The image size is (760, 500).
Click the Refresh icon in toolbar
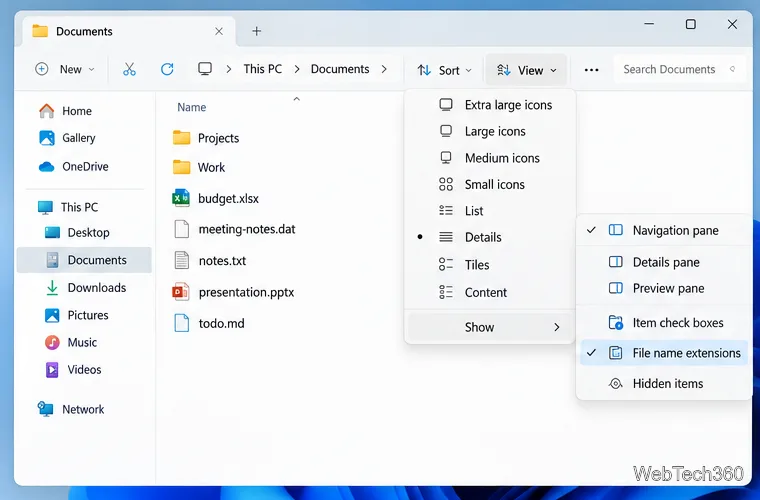167,69
